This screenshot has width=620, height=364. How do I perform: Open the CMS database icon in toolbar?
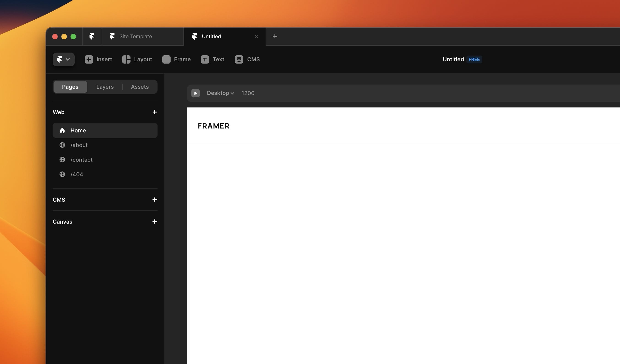(x=239, y=59)
